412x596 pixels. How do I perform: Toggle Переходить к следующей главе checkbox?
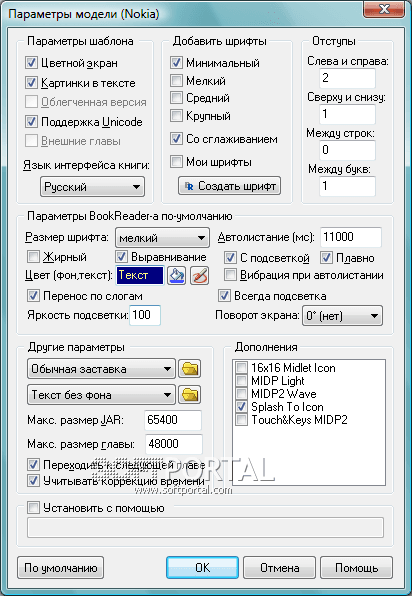(x=33, y=464)
